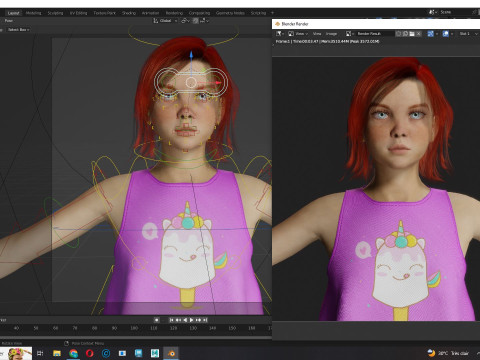The image size is (480, 360).
Task: Click the blue Z-axis gizmo arrow
Action: pos(191,55)
